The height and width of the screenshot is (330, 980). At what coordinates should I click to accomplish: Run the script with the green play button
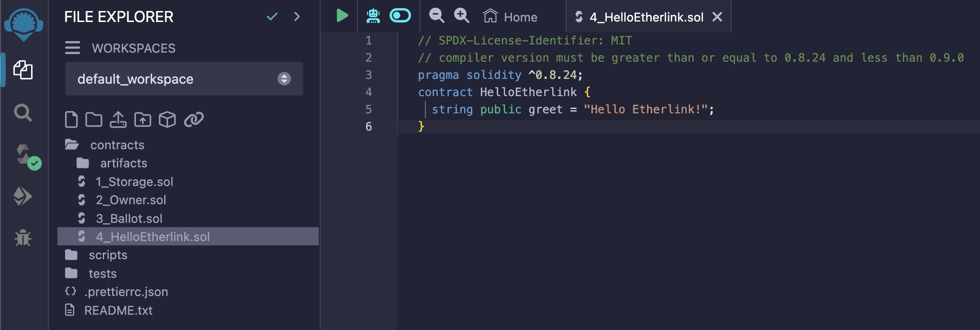coord(341,15)
